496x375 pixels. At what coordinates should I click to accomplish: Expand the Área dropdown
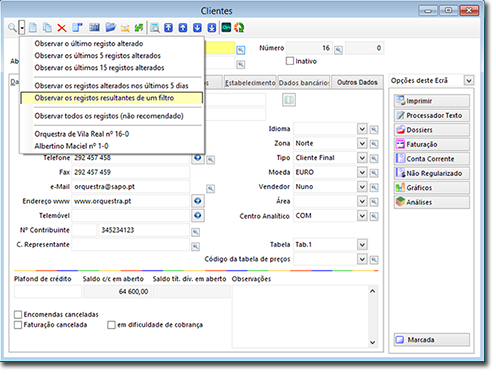362,201
